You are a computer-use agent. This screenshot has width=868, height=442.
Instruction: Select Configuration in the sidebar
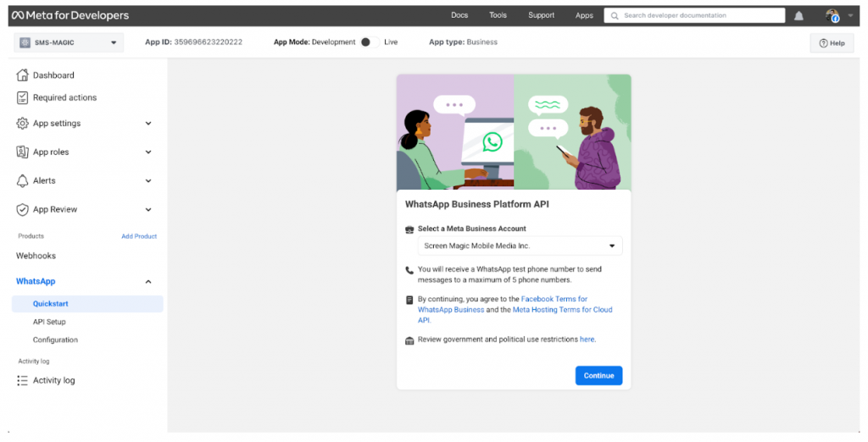tap(55, 340)
